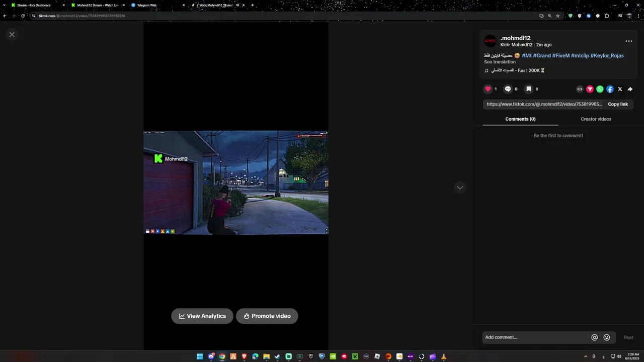Share video to WhatsApp
Screen dimensions: 644x362
(600, 89)
